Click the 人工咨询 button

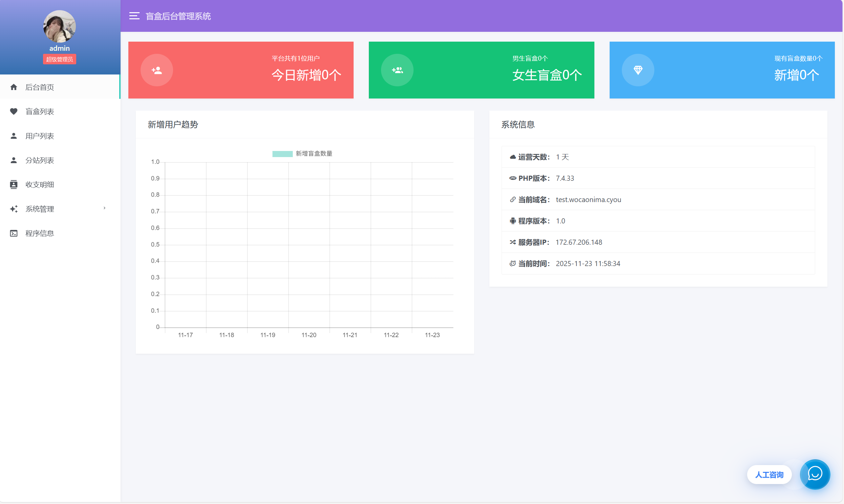[769, 475]
